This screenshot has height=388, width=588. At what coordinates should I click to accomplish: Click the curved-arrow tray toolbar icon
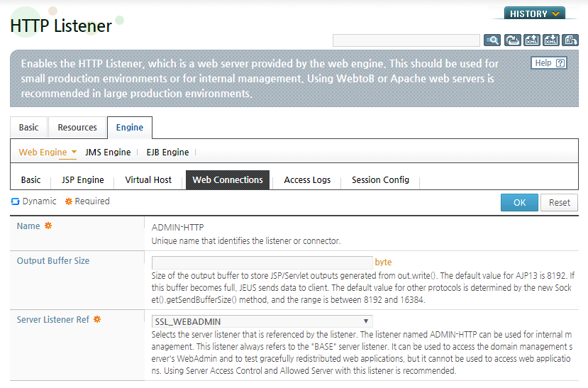(512, 40)
